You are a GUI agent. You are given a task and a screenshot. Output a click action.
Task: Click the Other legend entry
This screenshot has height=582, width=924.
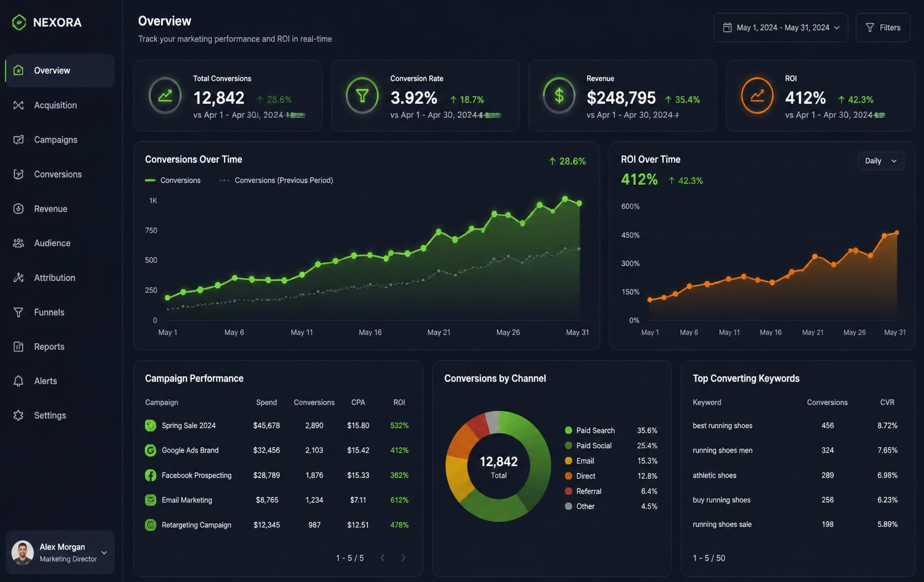pos(611,506)
